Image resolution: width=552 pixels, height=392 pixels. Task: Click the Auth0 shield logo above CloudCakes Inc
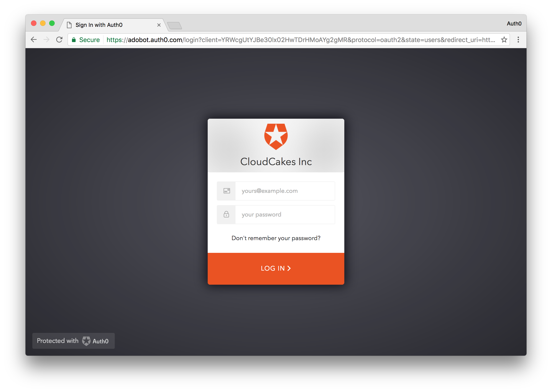click(276, 137)
